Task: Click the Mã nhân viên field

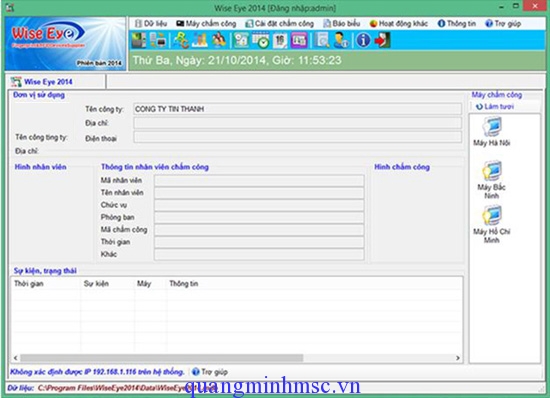Action: [x=259, y=181]
